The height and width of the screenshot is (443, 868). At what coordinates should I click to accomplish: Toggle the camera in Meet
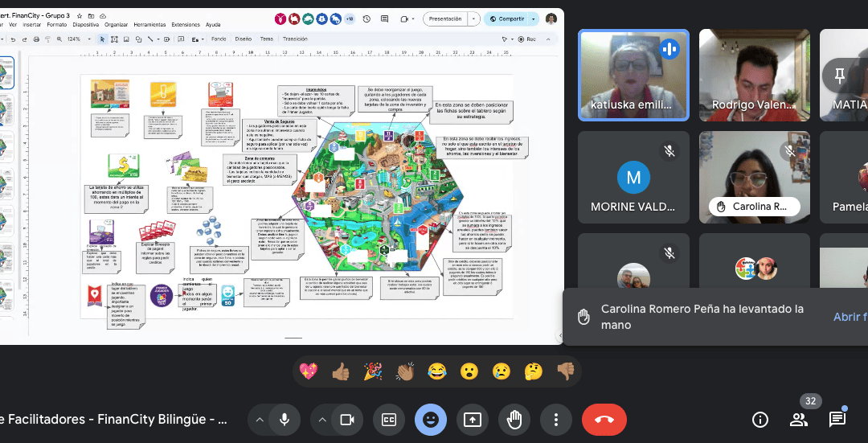click(347, 420)
